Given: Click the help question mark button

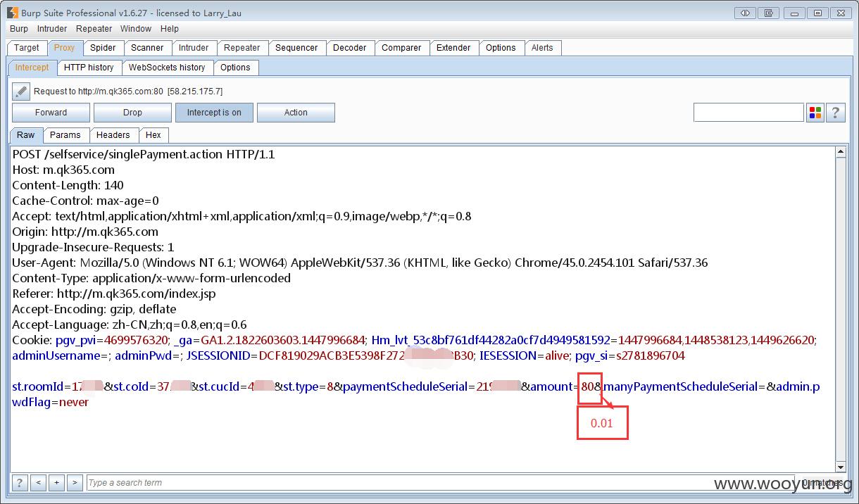Looking at the screenshot, I should [x=835, y=113].
